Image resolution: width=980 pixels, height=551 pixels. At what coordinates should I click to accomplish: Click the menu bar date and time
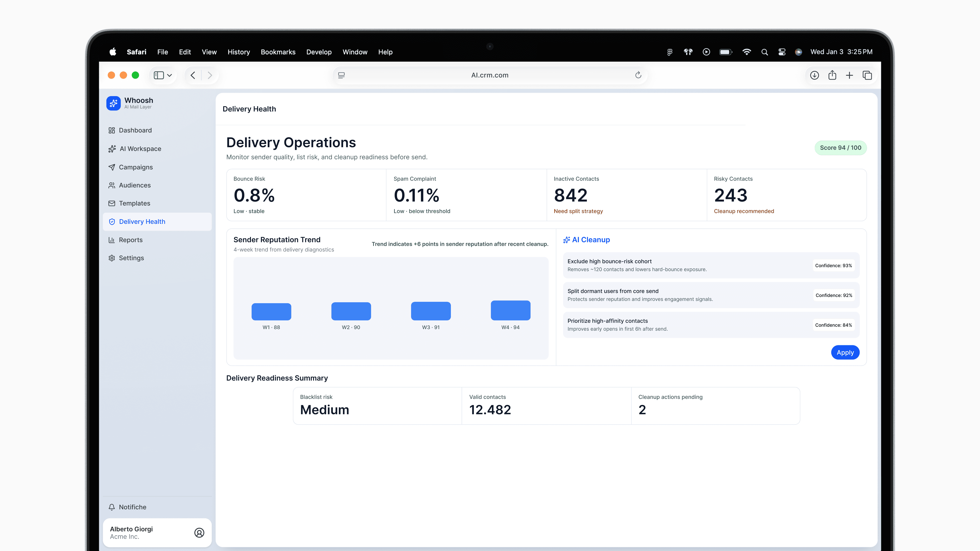(841, 52)
